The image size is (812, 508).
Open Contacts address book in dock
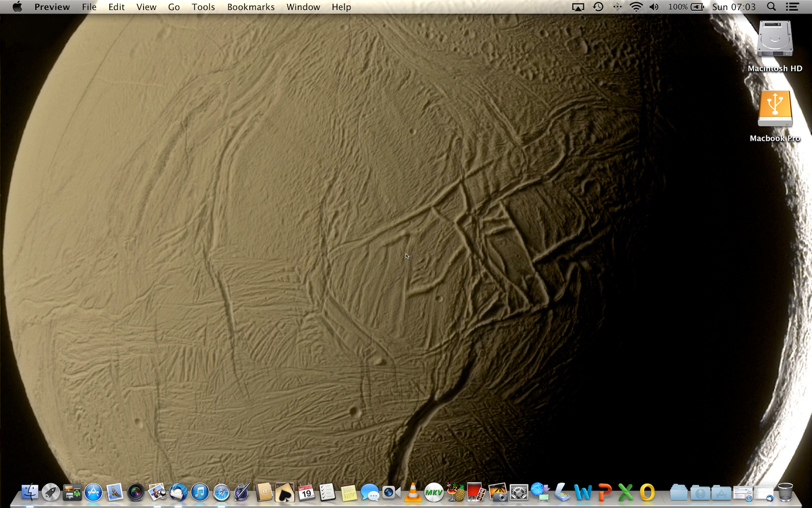264,493
